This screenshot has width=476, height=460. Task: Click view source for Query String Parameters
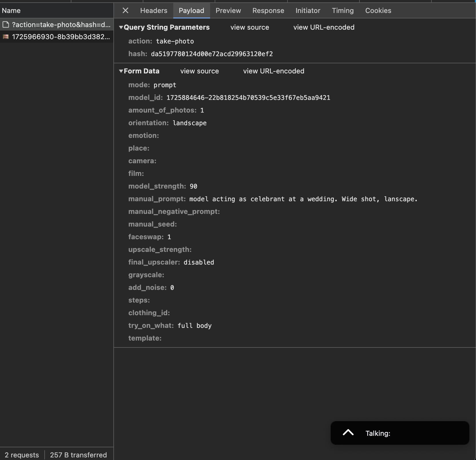point(250,27)
